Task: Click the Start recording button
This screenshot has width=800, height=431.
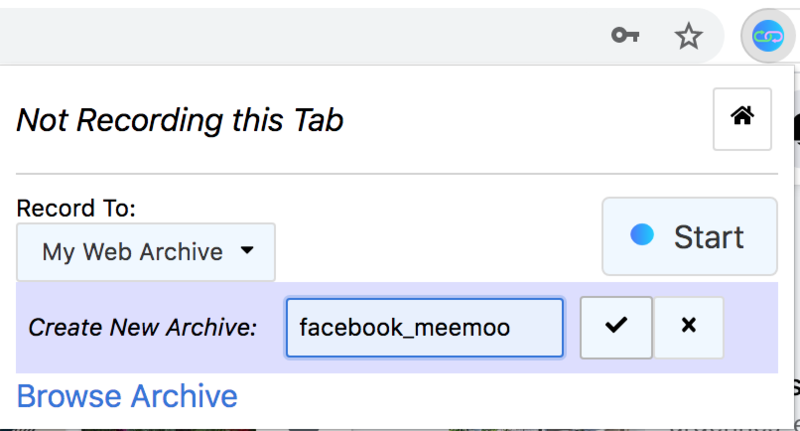Action: (689, 236)
